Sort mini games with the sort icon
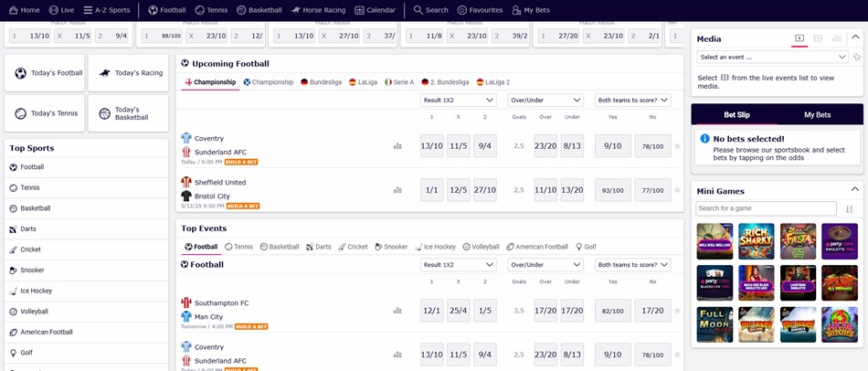This screenshot has height=371, width=868. click(x=850, y=209)
